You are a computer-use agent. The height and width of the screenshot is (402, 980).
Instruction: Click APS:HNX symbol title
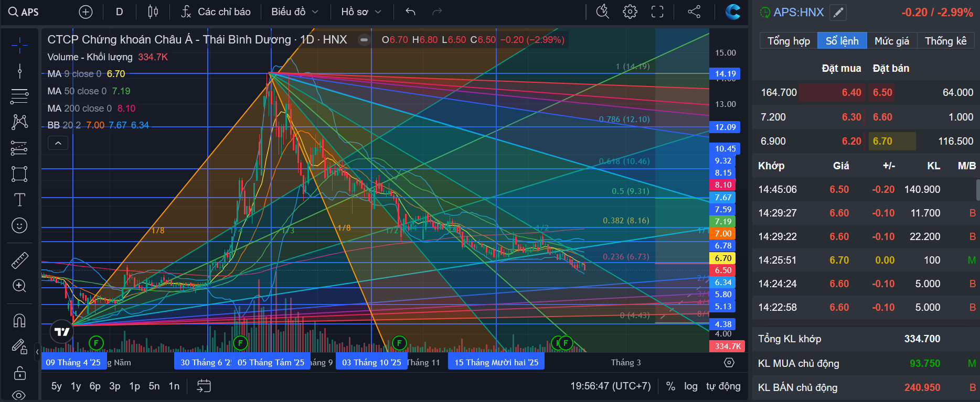[798, 12]
